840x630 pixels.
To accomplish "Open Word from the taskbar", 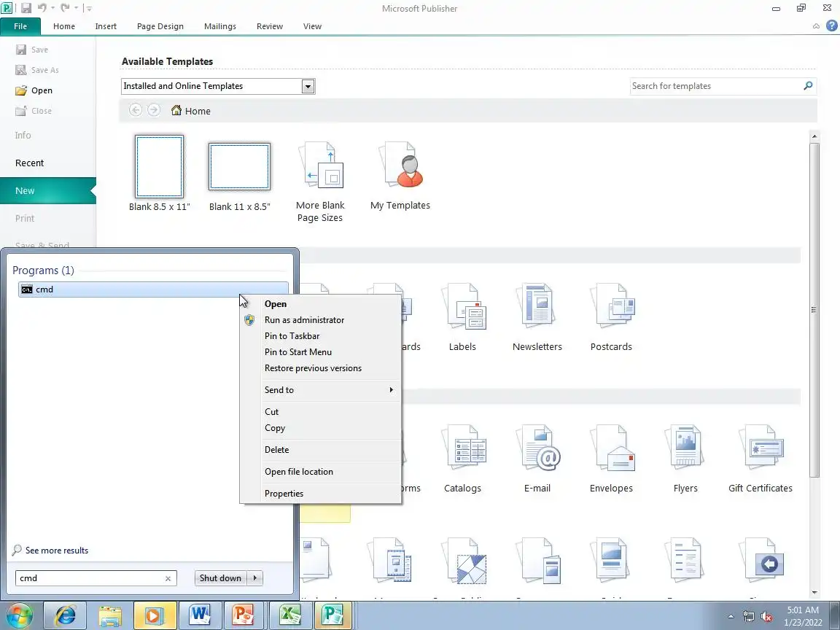I will pyautogui.click(x=200, y=615).
